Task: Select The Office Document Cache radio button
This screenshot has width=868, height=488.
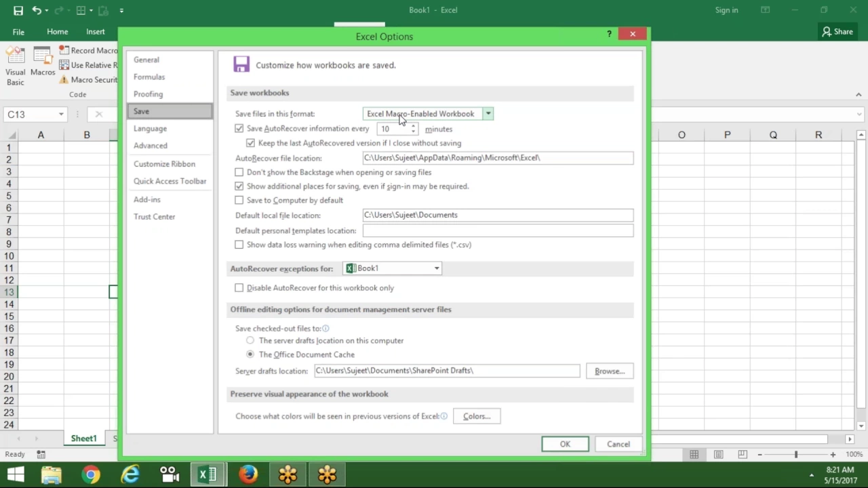Action: coord(250,354)
